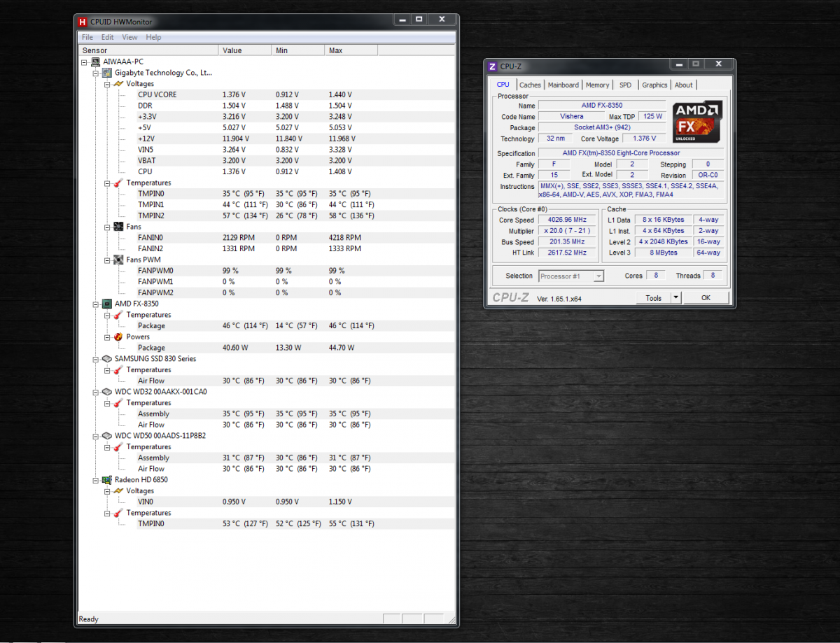This screenshot has width=840, height=643.
Task: Click the OK button in CPU-Z
Action: [706, 297]
